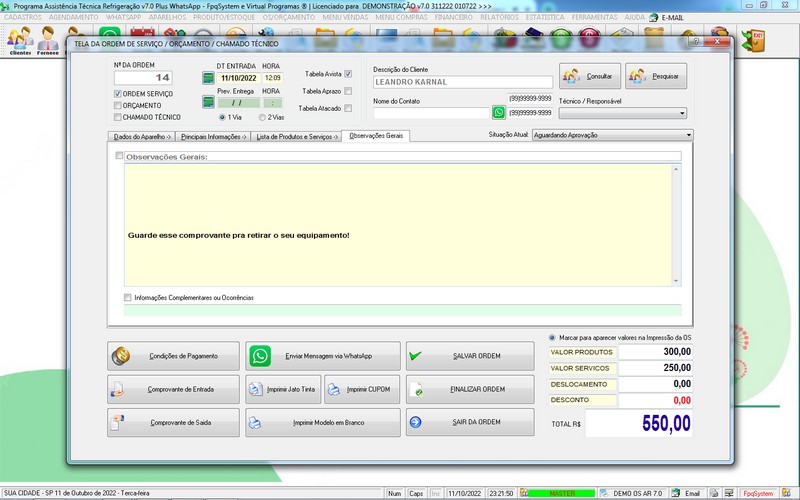The height and width of the screenshot is (500, 800).
Task: Click Comprovante de Saída button
Action: pos(173,422)
